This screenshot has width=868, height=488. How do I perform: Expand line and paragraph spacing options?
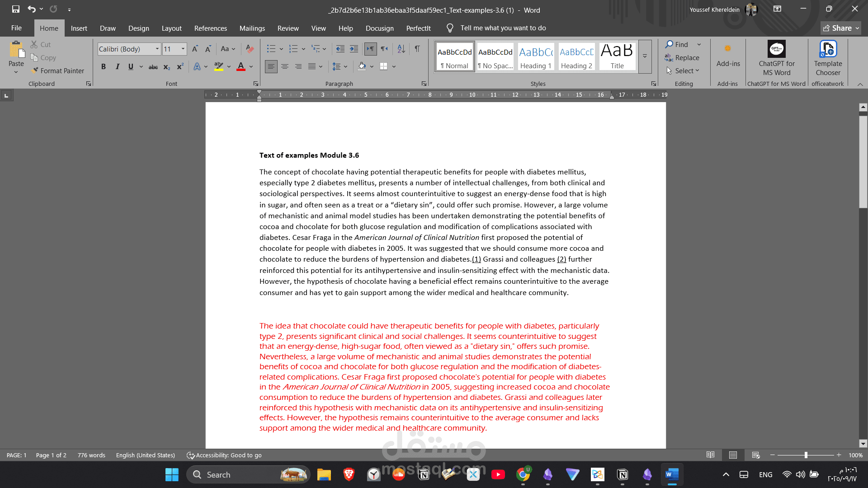[340, 66]
